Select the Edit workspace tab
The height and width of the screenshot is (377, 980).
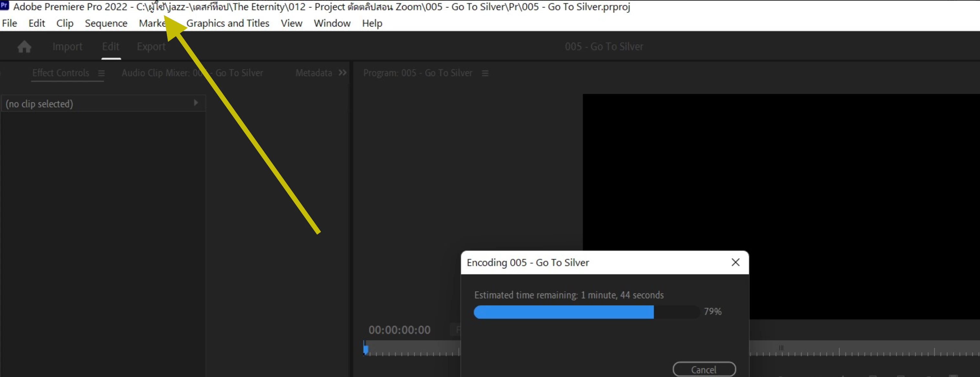pos(111,47)
